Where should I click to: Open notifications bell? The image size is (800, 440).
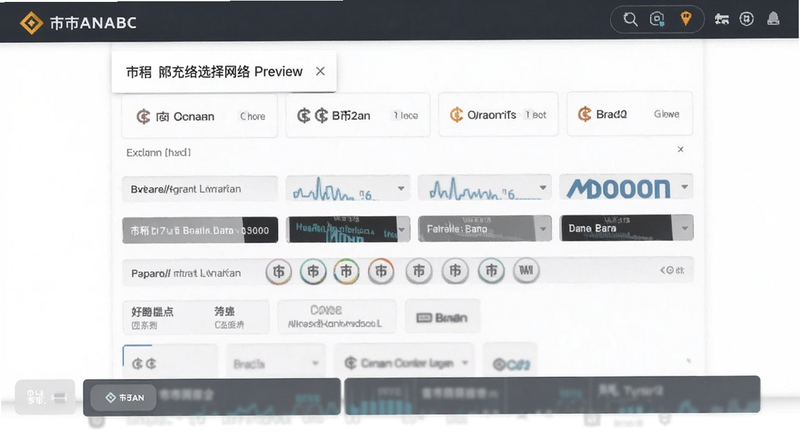click(x=773, y=19)
